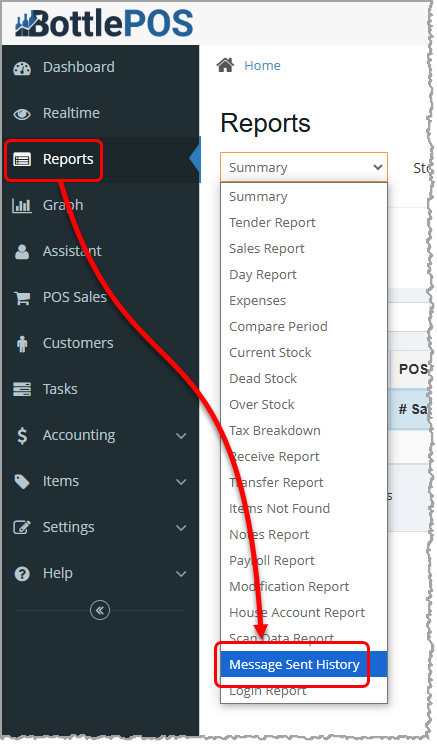
Task: Click the Items tag icon
Action: point(22,481)
